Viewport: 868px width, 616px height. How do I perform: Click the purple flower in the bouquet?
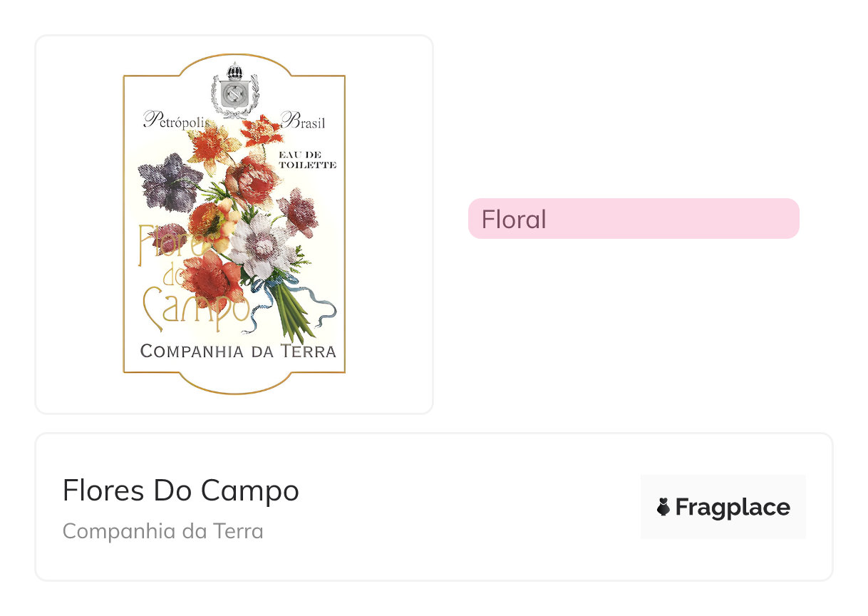tap(169, 180)
